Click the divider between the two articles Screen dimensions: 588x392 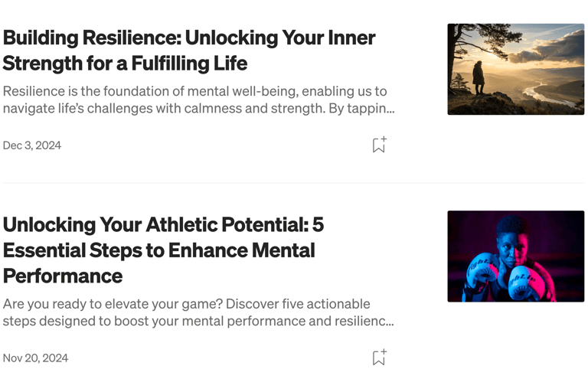tap(293, 183)
